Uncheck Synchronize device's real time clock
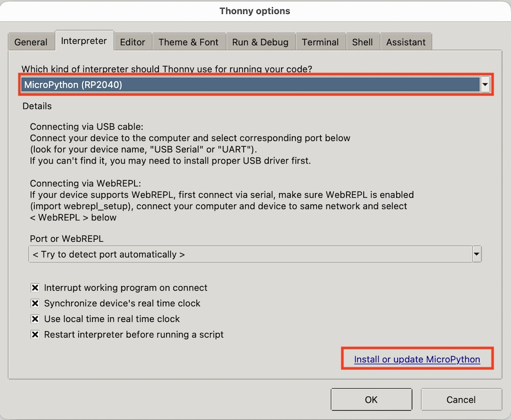Image resolution: width=511 pixels, height=420 pixels. pos(35,304)
